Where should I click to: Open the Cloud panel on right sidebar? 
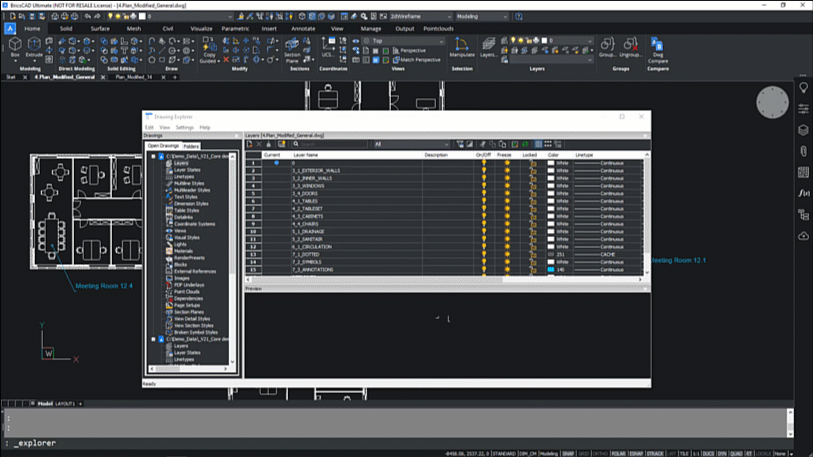803,236
